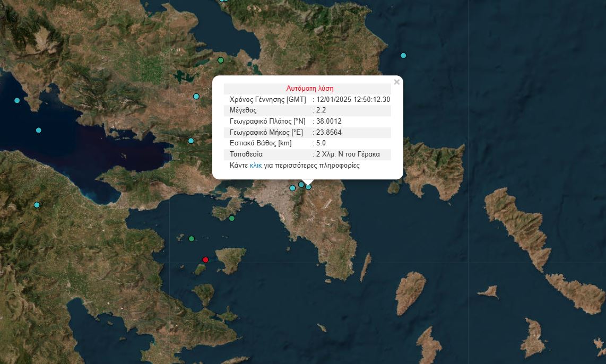This screenshot has width=606, height=364.
Task: Click the green marker on the small western island
Action: pos(191,239)
